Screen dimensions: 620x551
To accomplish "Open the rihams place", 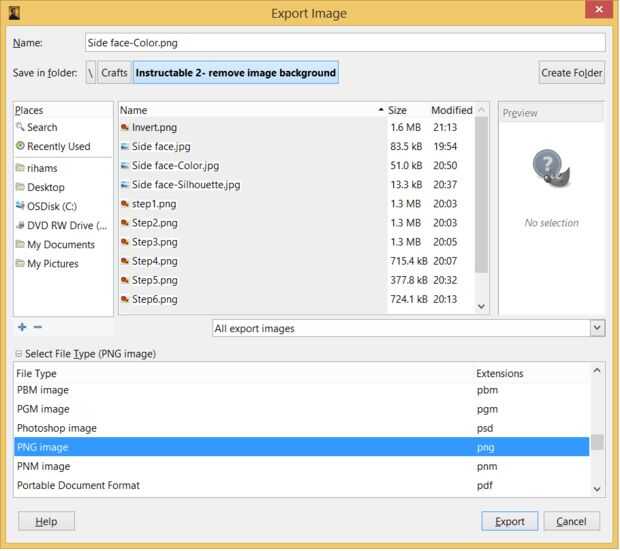I will [42, 168].
